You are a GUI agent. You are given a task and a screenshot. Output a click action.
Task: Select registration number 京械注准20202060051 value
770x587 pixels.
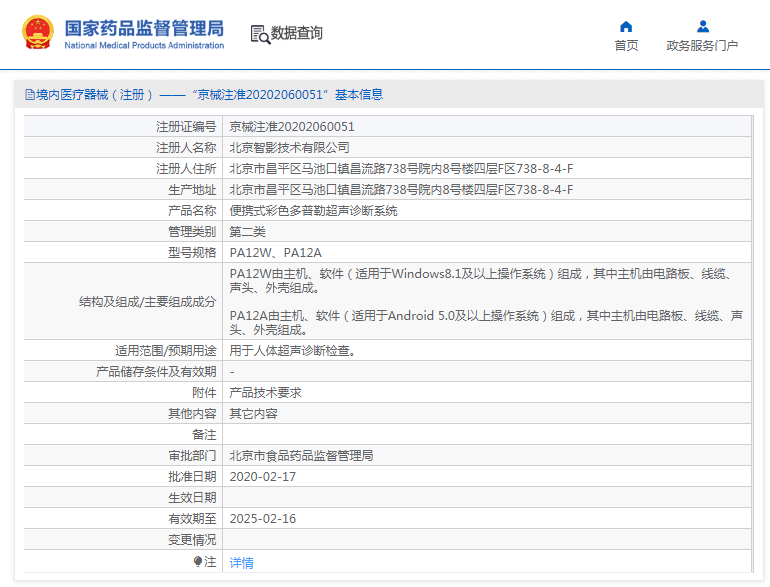(292, 127)
